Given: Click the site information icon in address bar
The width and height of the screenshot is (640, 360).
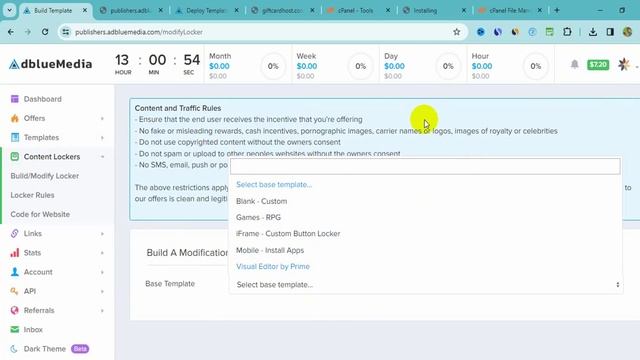Looking at the screenshot, I should pos(65,32).
